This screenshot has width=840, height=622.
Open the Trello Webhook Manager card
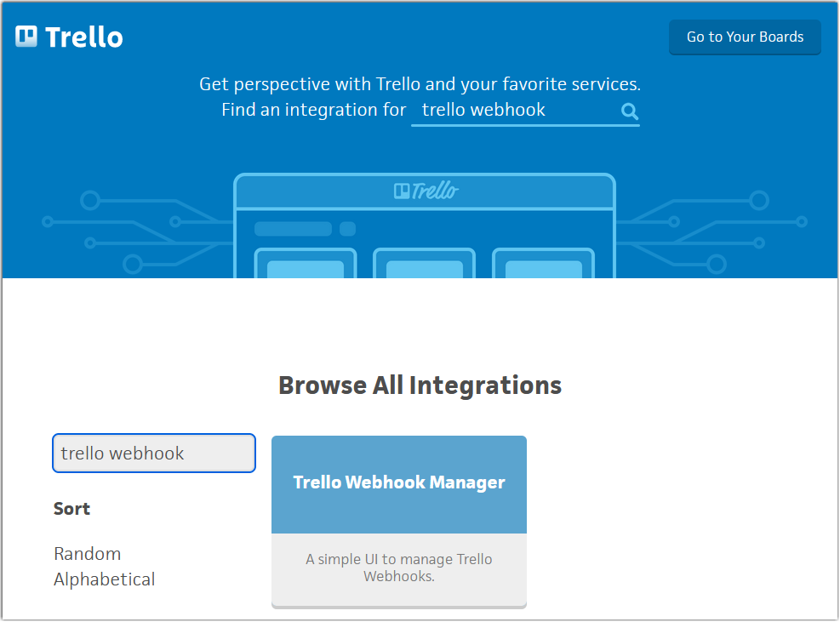399,522
